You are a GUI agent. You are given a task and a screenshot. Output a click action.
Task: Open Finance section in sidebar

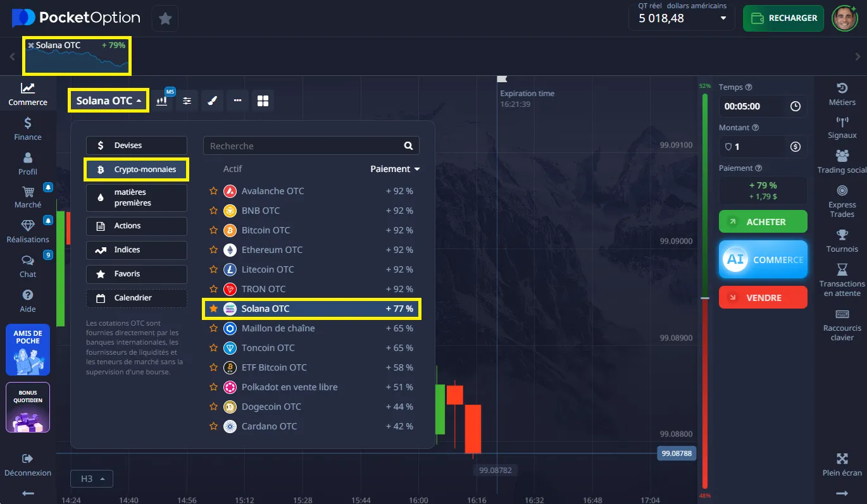click(28, 128)
